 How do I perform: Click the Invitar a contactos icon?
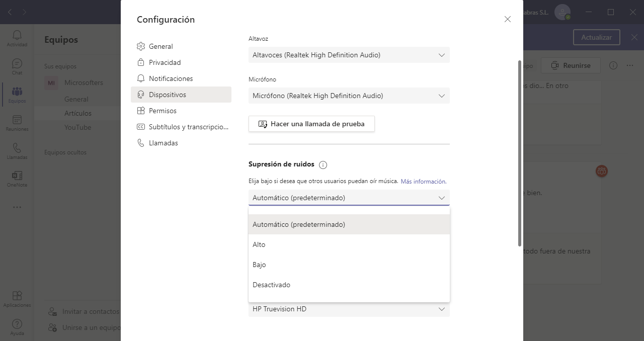point(52,312)
